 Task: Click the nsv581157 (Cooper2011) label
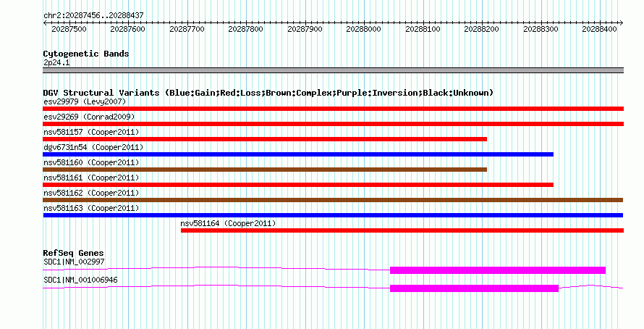pyautogui.click(x=91, y=132)
